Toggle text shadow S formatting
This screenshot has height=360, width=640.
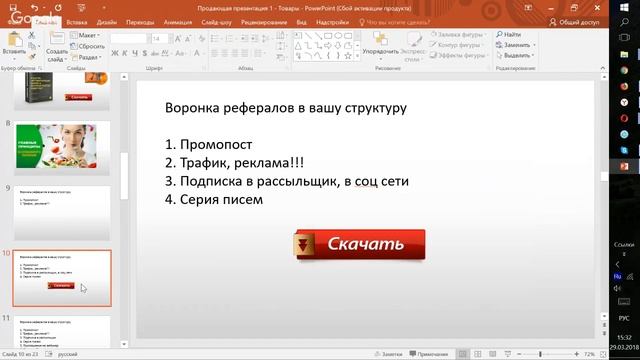(144, 53)
